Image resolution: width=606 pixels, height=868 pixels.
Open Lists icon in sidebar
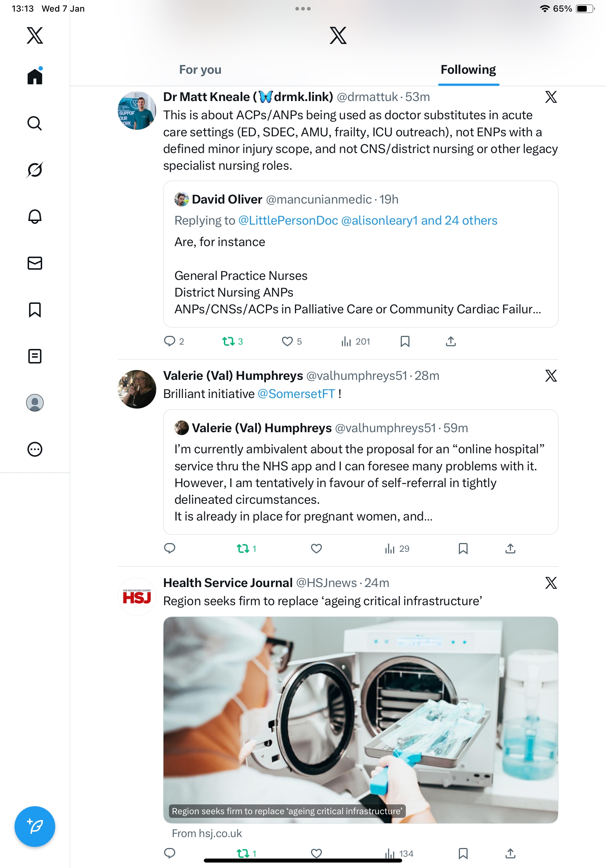click(x=35, y=356)
